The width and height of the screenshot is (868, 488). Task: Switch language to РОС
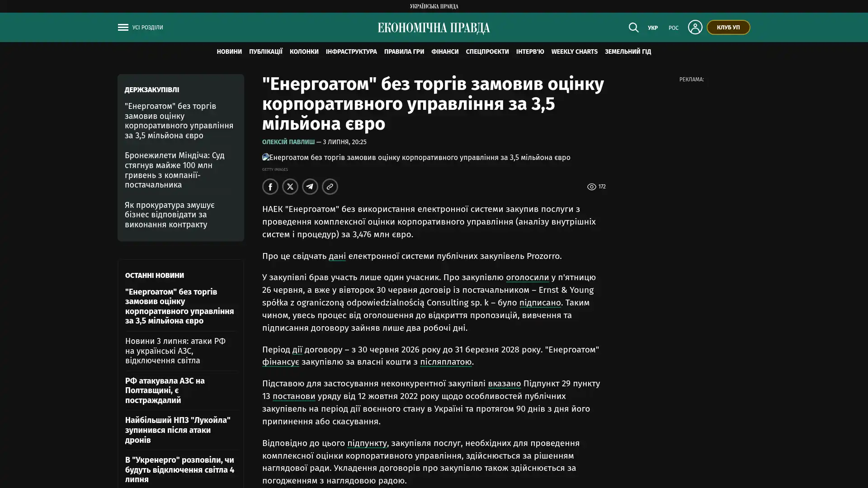point(674,28)
